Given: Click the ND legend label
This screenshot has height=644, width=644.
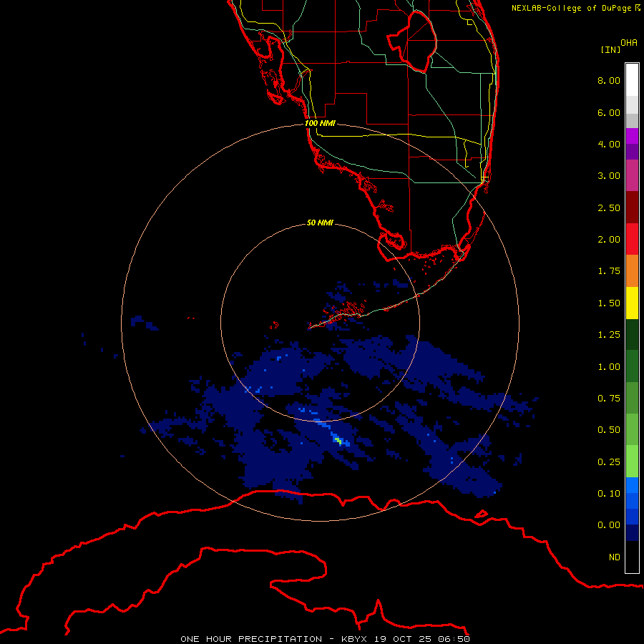Looking at the screenshot, I should click(615, 557).
